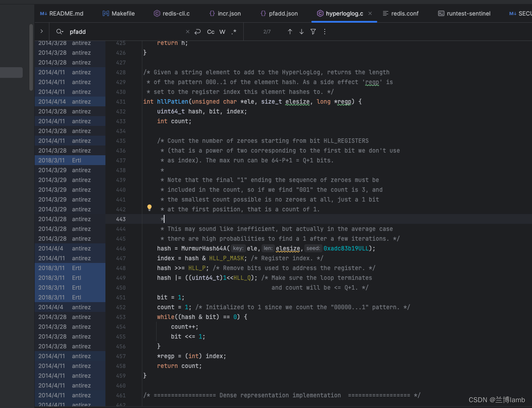
Task: Click the redis-cli.c C file icon
Action: (x=157, y=14)
